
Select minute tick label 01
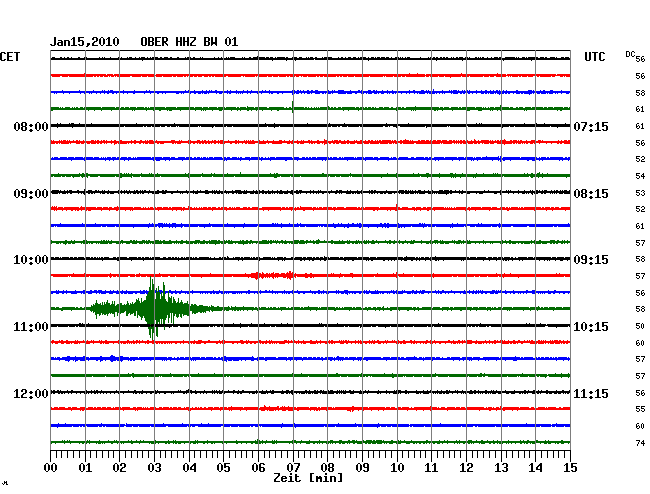[x=85, y=468]
